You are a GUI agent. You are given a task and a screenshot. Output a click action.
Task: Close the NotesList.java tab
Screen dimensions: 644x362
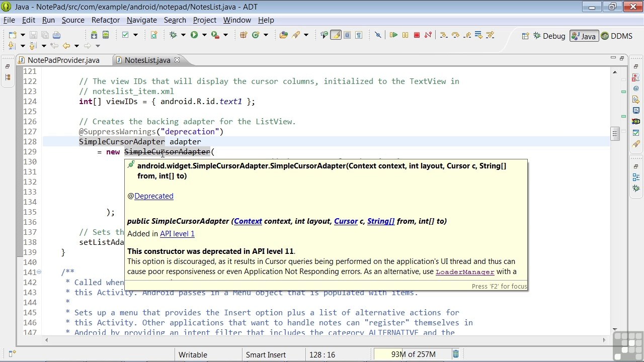tap(177, 60)
